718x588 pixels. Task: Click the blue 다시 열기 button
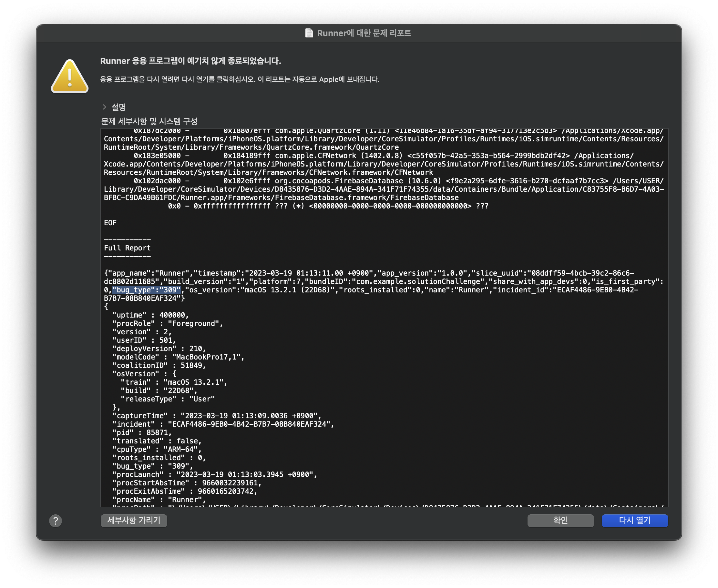[634, 520]
